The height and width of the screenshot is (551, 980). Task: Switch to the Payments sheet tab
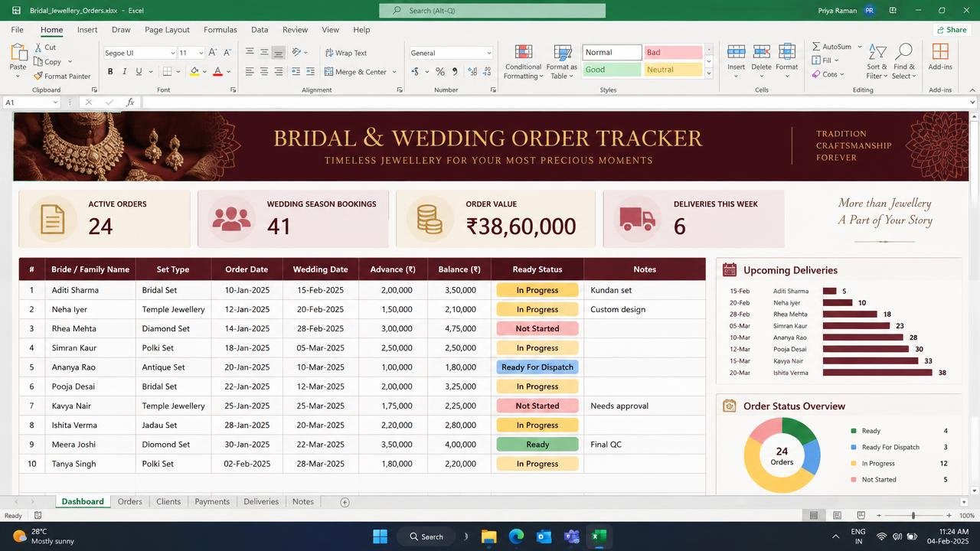click(x=212, y=502)
